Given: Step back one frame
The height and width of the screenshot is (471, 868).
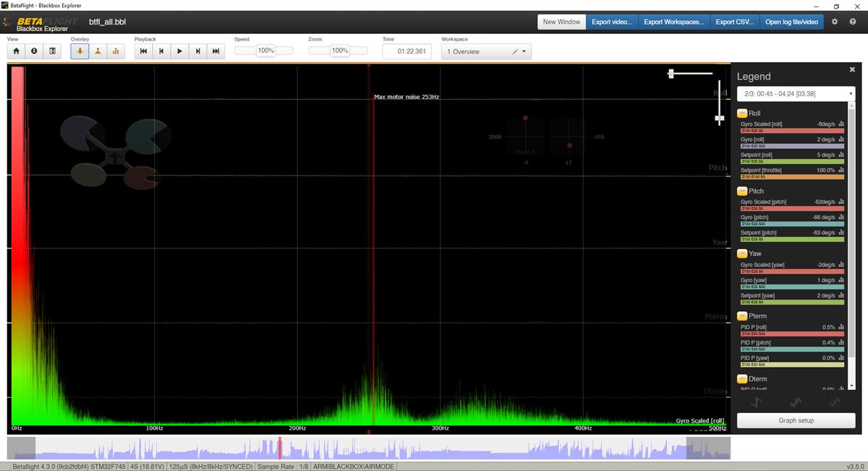Looking at the screenshot, I should 161,51.
